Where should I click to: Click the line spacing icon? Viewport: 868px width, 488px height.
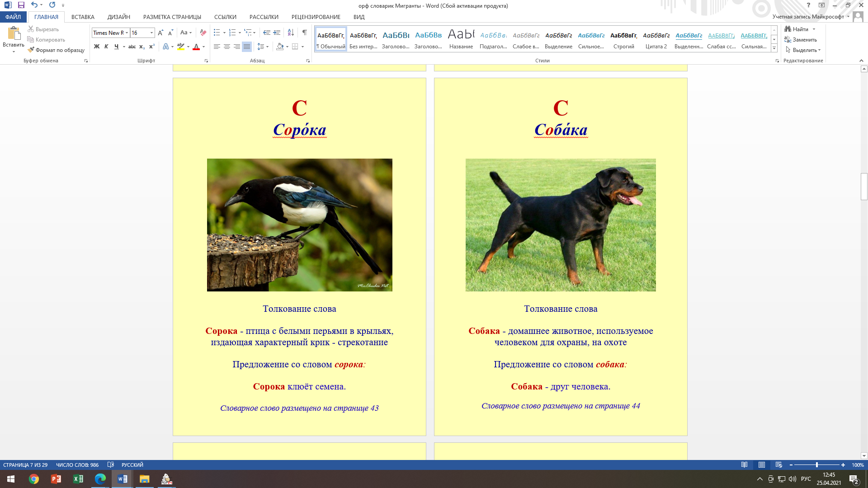coord(260,47)
